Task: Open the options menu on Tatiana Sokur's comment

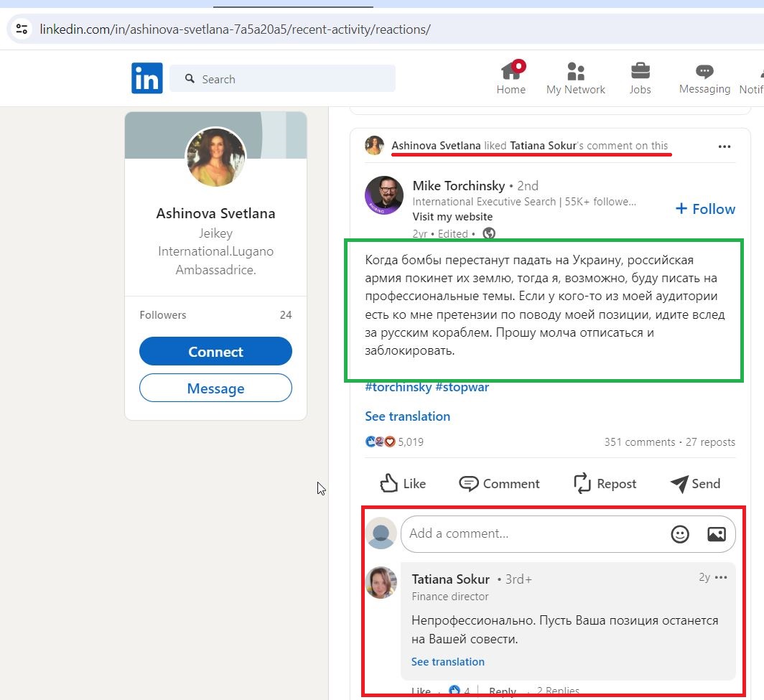Action: [x=721, y=577]
